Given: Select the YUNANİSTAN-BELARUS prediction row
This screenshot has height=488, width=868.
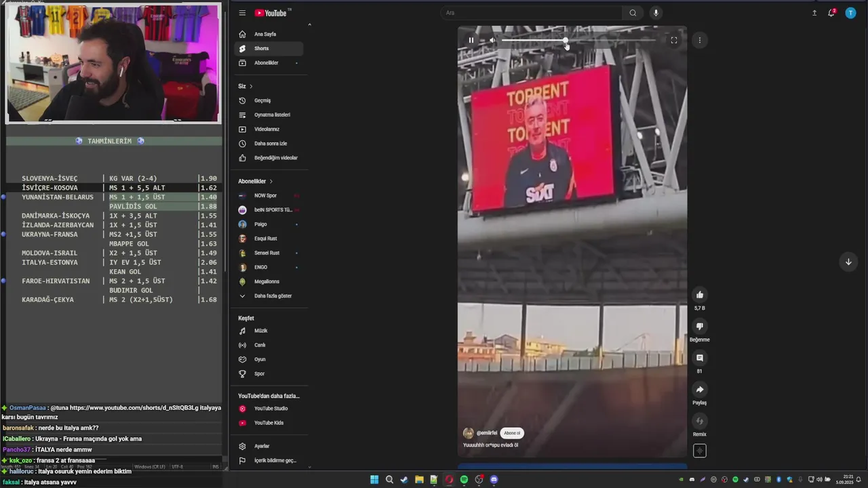Looking at the screenshot, I should click(x=114, y=197).
